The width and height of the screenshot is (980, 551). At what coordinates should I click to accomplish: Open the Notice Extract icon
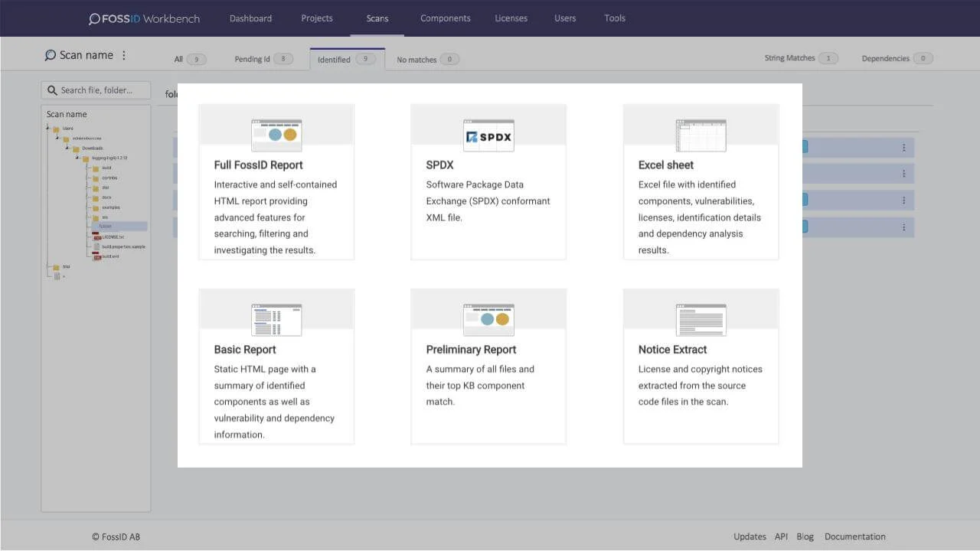tap(701, 319)
